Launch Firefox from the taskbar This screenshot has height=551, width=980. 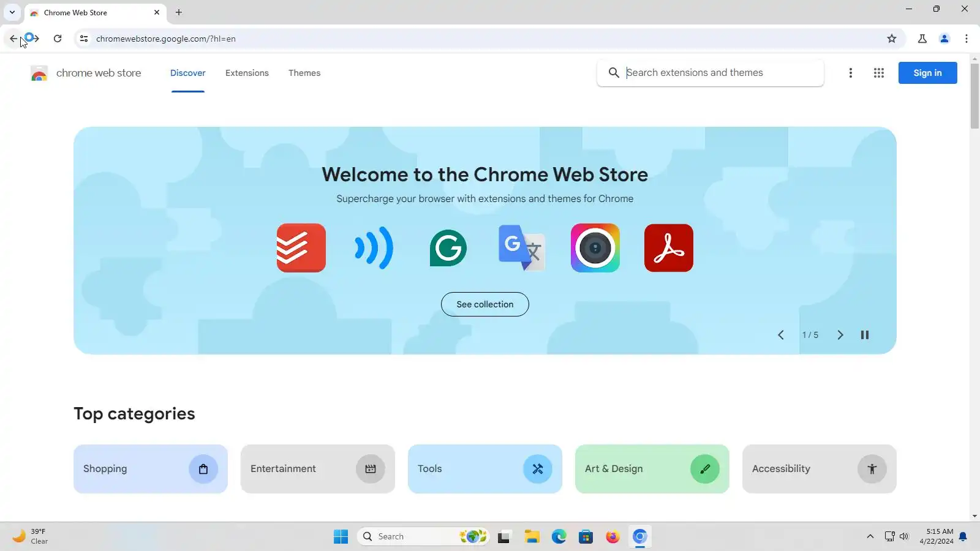[x=612, y=537]
